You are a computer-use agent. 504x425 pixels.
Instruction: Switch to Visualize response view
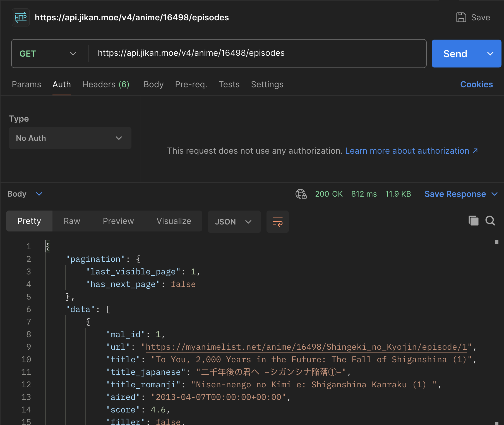tap(174, 221)
